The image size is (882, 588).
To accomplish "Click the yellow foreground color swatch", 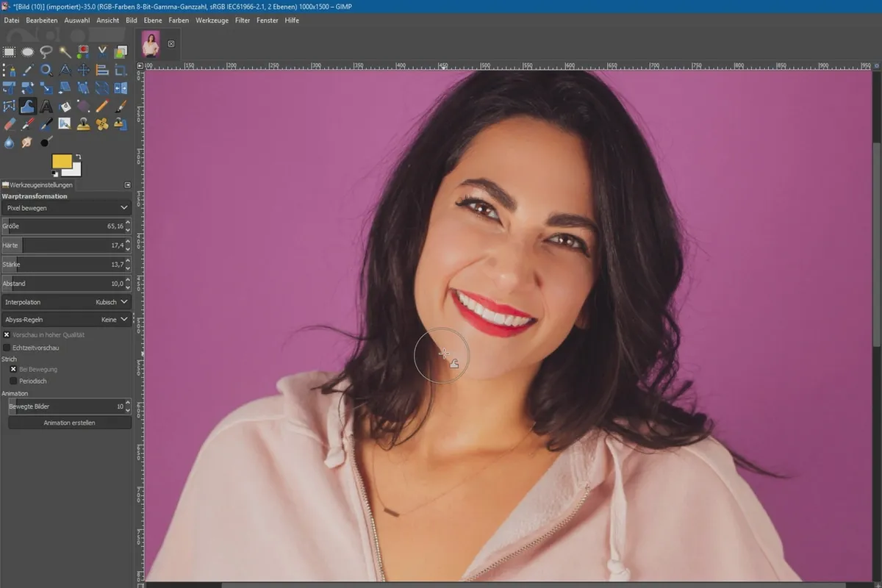I will point(62,161).
